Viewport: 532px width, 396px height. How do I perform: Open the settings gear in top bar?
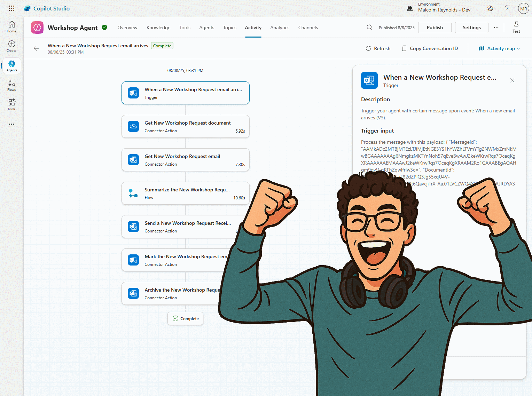(490, 8)
